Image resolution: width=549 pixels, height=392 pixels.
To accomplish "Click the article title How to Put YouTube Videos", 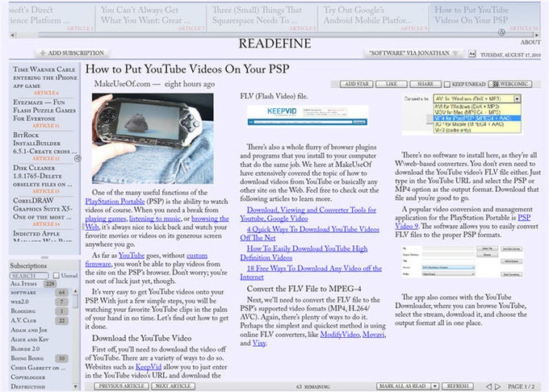I will [187, 69].
